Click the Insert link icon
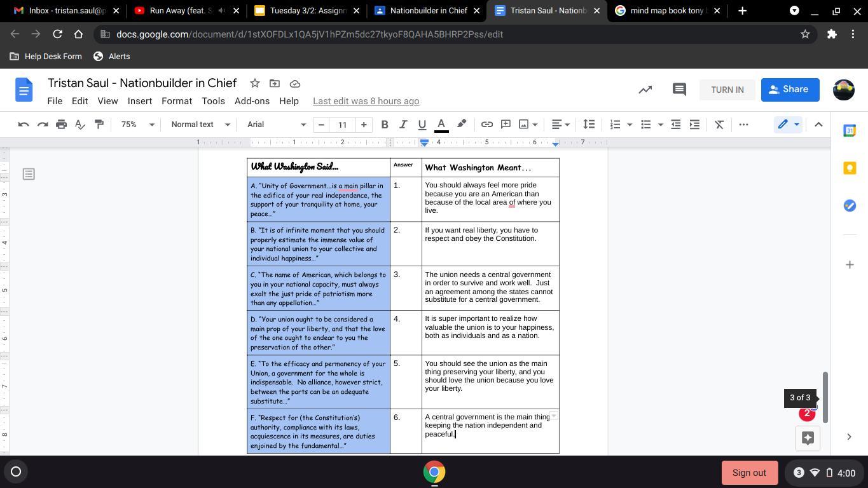The height and width of the screenshot is (488, 868). (x=486, y=125)
